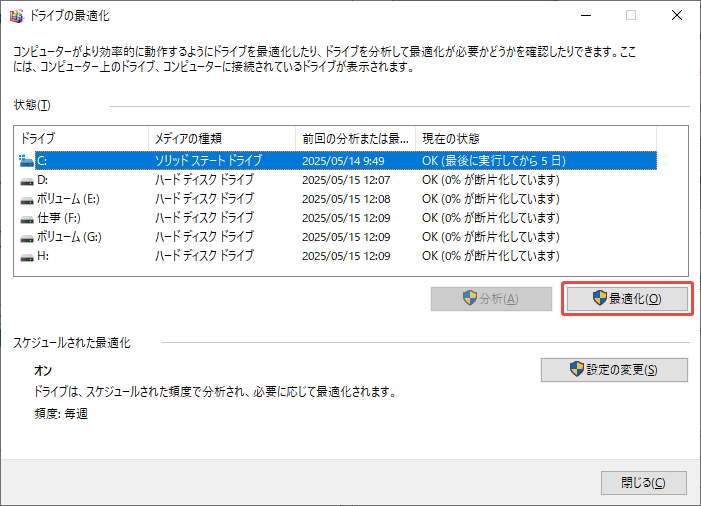Image resolution: width=701 pixels, height=506 pixels.
Task: Sort by メディアの種類 column header
Action: click(x=222, y=139)
